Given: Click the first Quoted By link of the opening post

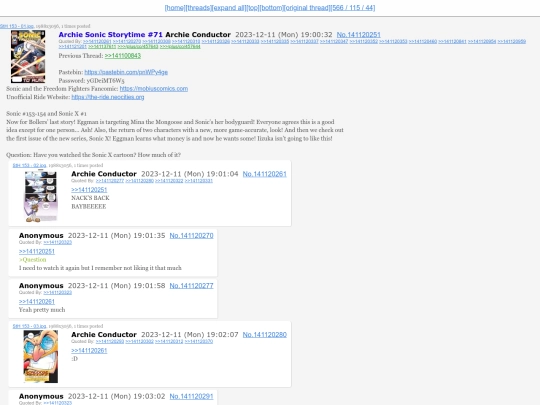Looking at the screenshot, I should [97, 42].
